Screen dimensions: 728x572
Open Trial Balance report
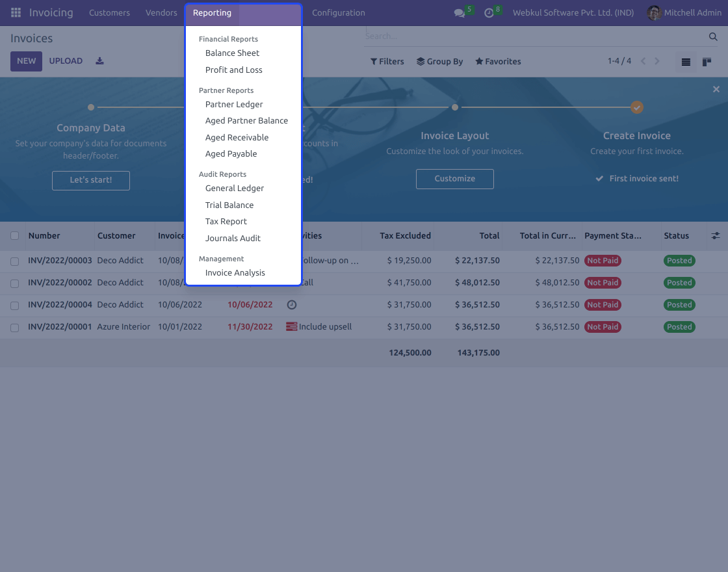coord(229,205)
